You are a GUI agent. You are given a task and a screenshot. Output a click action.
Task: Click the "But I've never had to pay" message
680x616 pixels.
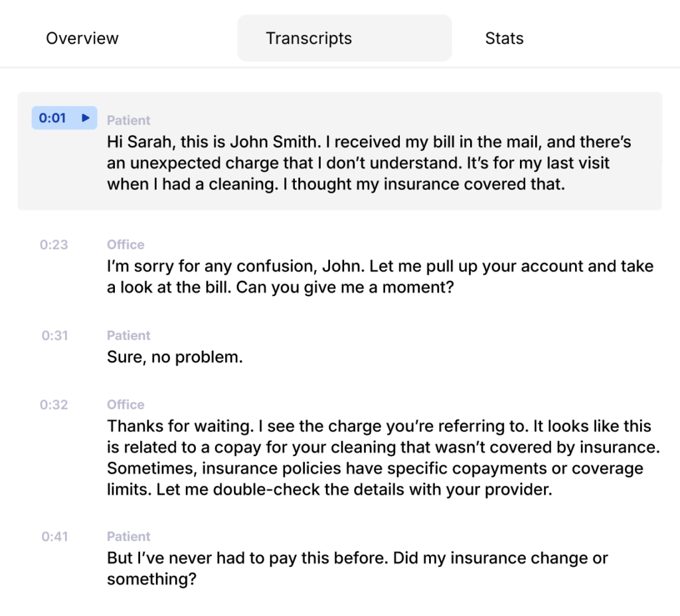357,568
